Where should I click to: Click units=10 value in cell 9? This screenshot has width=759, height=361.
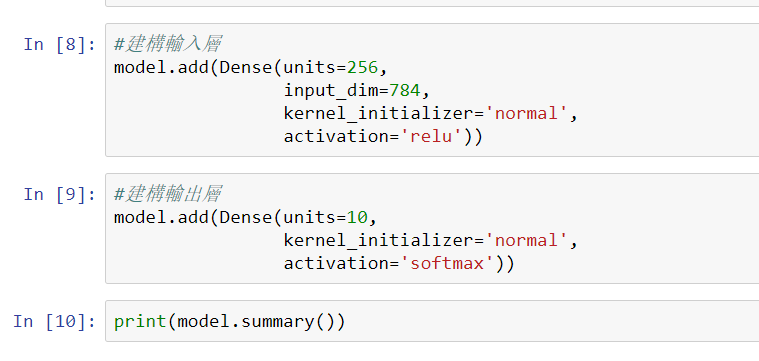[x=357, y=218]
